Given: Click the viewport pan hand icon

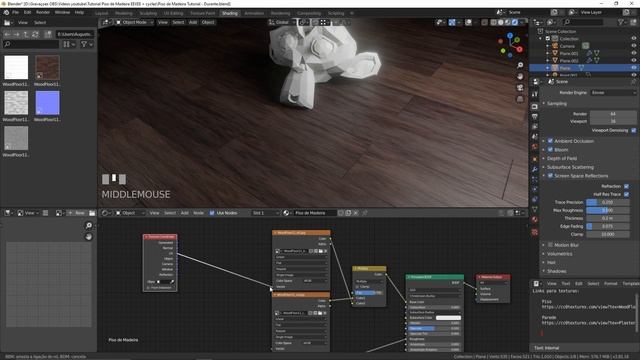Looking at the screenshot, I should tap(520, 77).
